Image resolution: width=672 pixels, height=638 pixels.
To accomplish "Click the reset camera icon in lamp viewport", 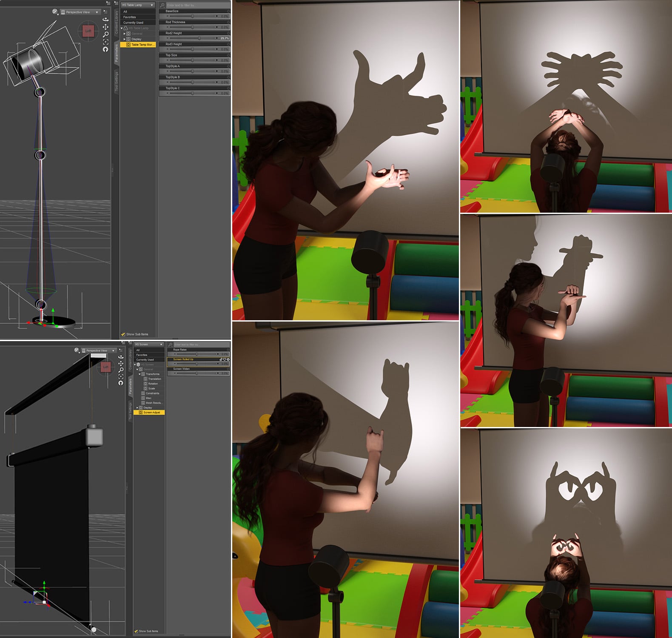I will (105, 49).
